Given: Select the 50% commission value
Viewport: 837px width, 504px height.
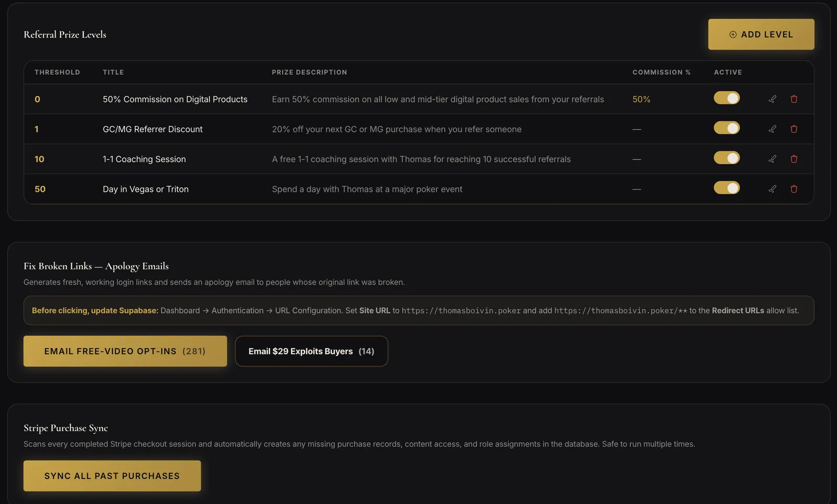Looking at the screenshot, I should pos(641,99).
